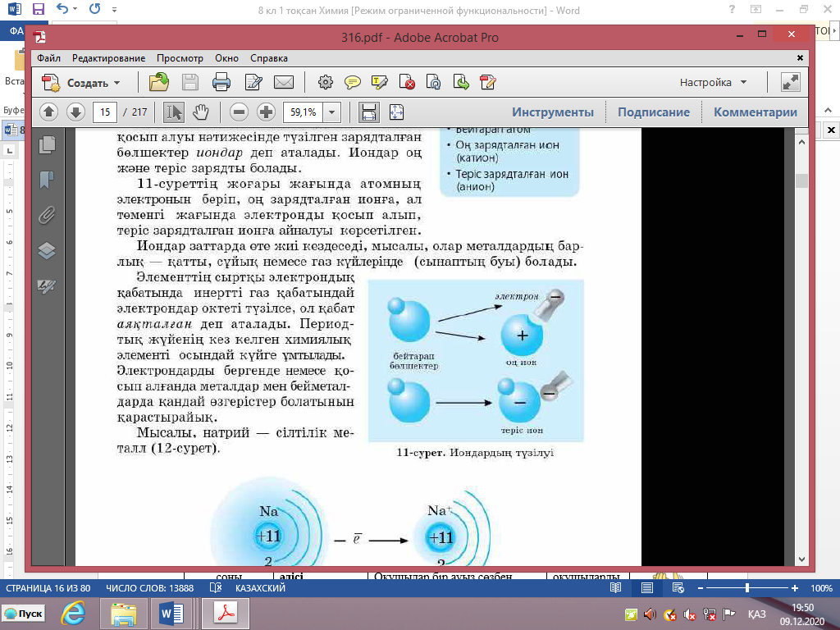Send document via email envelope icon

[284, 82]
